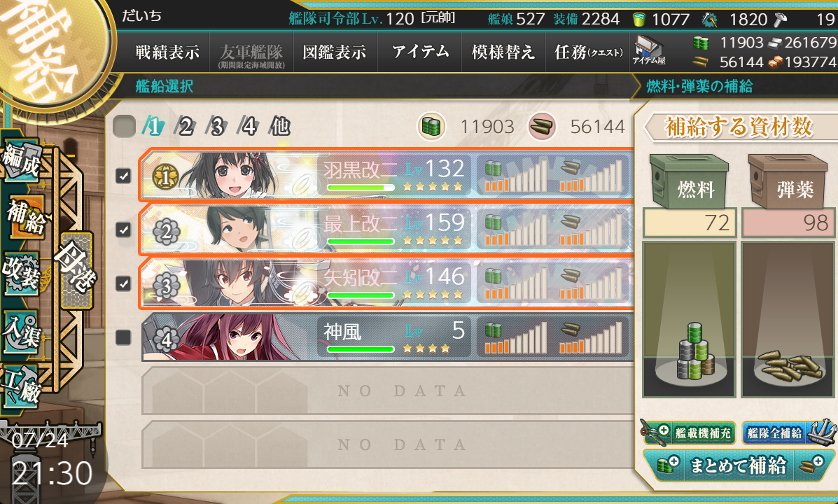Return to 母港 home port

pyautogui.click(x=76, y=270)
